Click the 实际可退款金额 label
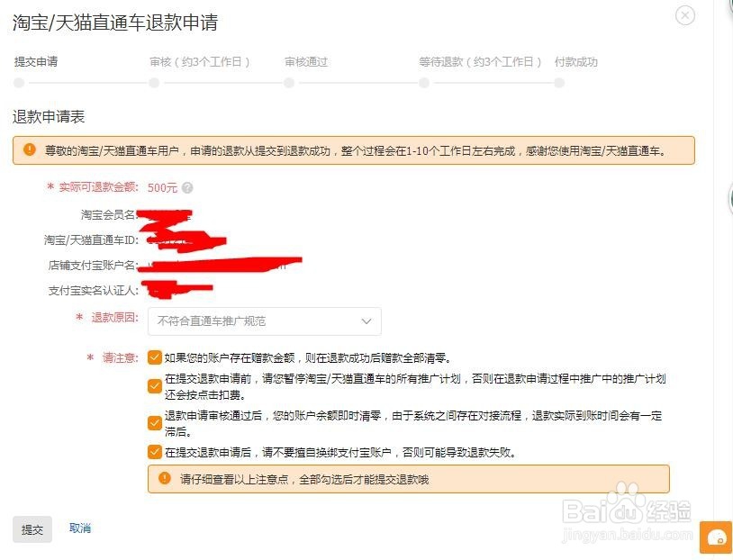 click(99, 187)
